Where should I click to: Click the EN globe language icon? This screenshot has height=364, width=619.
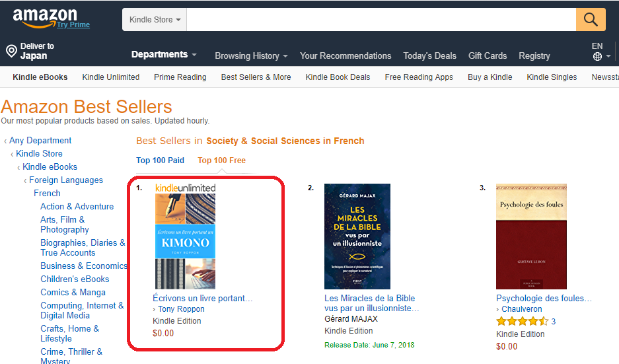597,56
